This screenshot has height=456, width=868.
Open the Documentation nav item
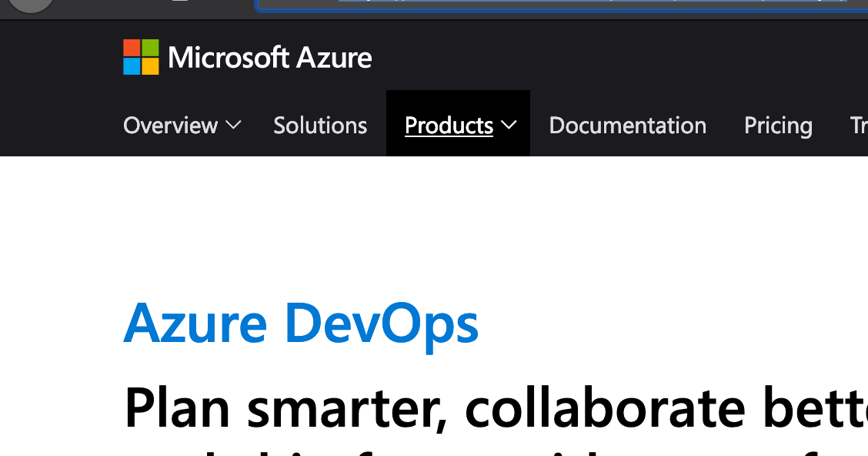[627, 125]
